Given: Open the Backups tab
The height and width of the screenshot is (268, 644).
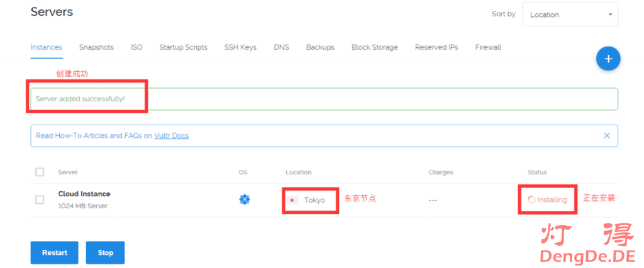Looking at the screenshot, I should click(320, 47).
